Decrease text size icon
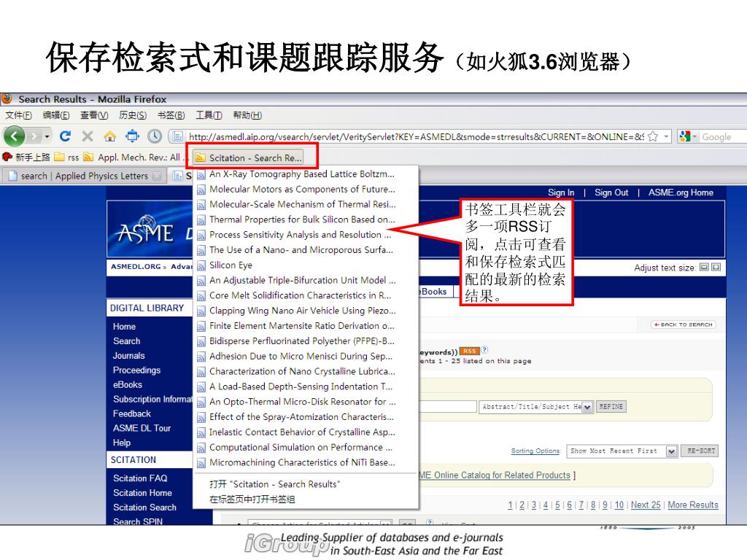Screen dimensions: 747x560 point(705,267)
